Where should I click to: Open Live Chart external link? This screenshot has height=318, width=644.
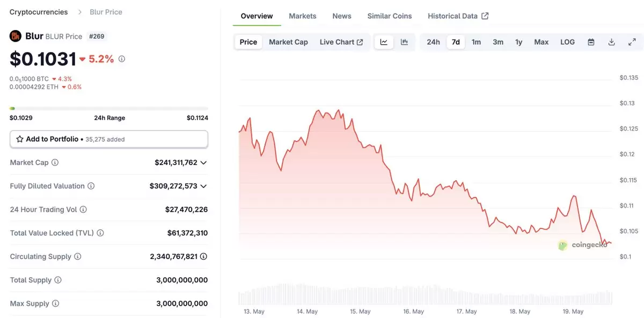[x=341, y=42]
